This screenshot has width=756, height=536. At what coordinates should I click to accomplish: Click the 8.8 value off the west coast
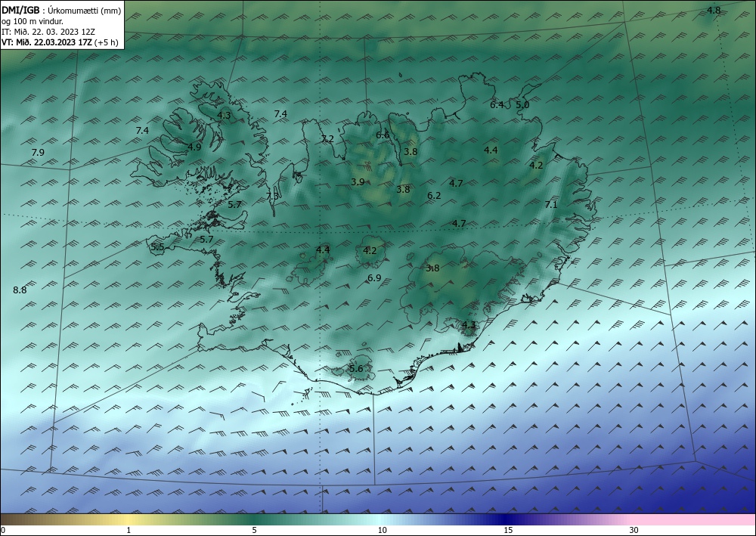pyautogui.click(x=20, y=290)
